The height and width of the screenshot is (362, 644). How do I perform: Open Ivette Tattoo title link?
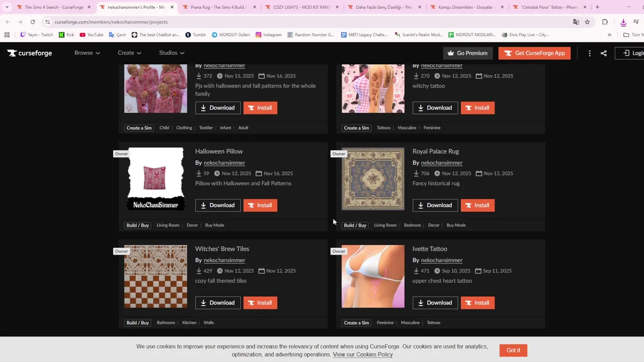[x=430, y=249]
